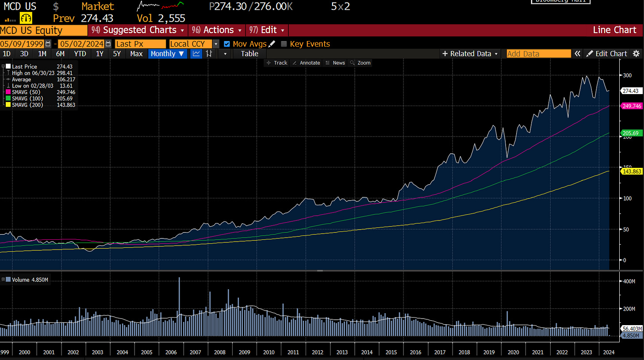Click the 2020 label on the time axis
The width and height of the screenshot is (644, 360).
pyautogui.click(x=513, y=352)
